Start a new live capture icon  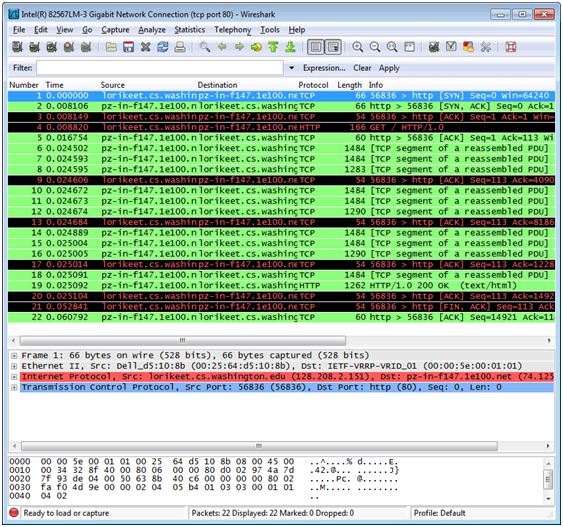pos(51,47)
